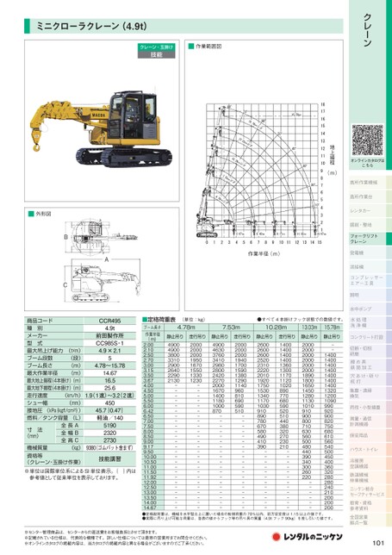Click the 定格荷重表 heading
Viewport: 392px width, 555px height.
161,319
